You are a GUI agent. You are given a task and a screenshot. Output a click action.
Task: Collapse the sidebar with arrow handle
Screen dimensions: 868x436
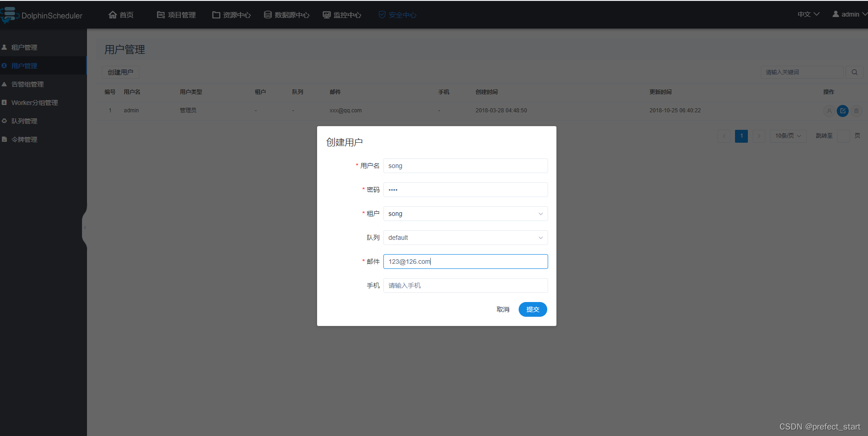[x=85, y=227]
